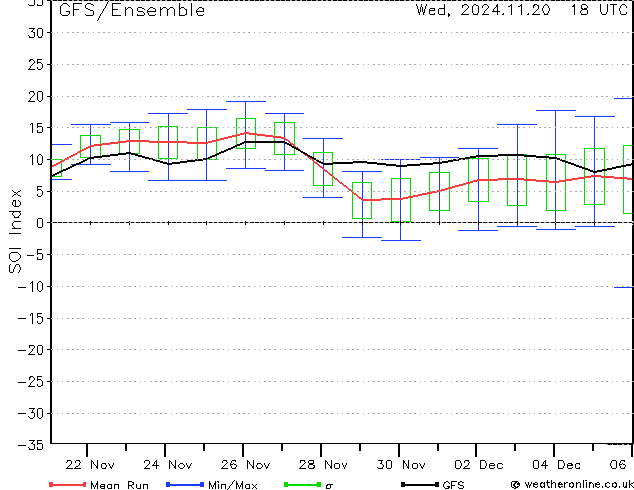Click the 'GFS/Ensemble' chart title
Viewport: 634px width, 490px height.
(132, 11)
